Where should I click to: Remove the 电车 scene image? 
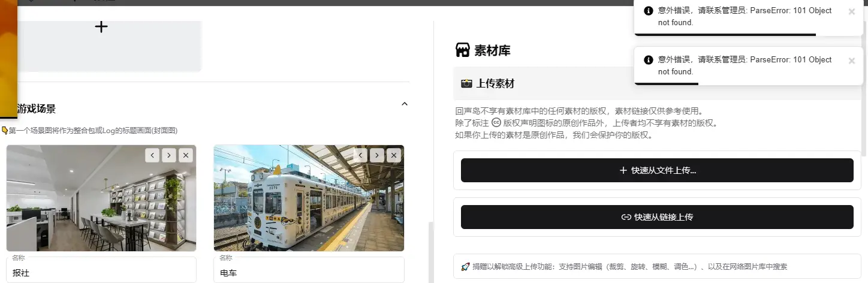[x=394, y=155]
